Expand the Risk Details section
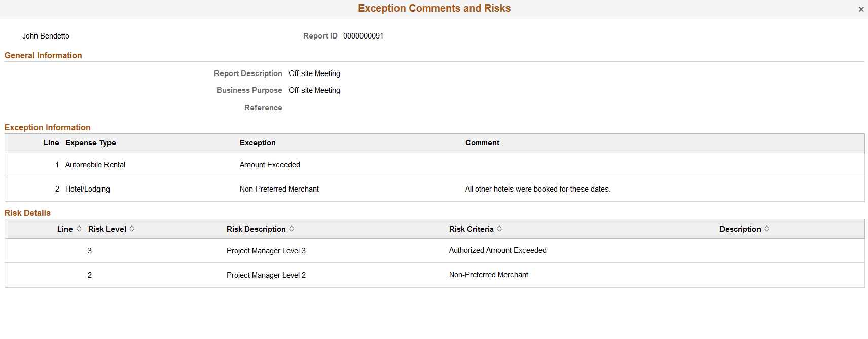 click(x=27, y=213)
